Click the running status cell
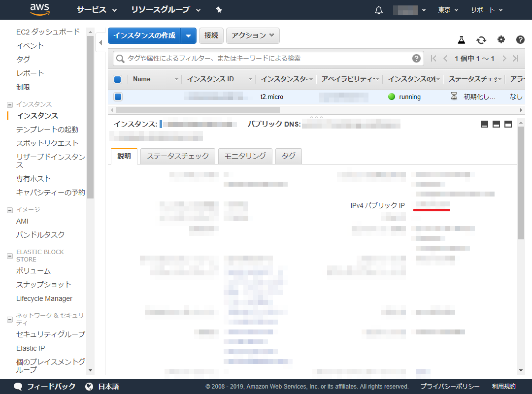The height and width of the screenshot is (394, 532). 404,97
